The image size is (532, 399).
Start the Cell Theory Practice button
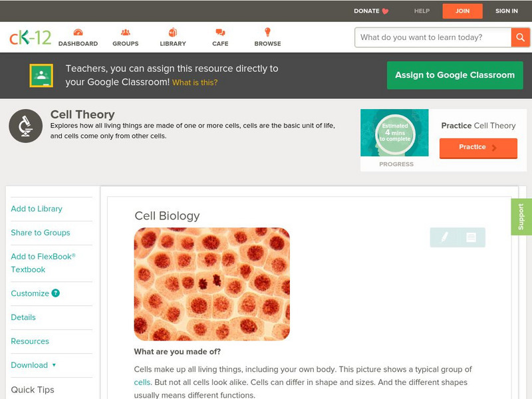(x=477, y=148)
